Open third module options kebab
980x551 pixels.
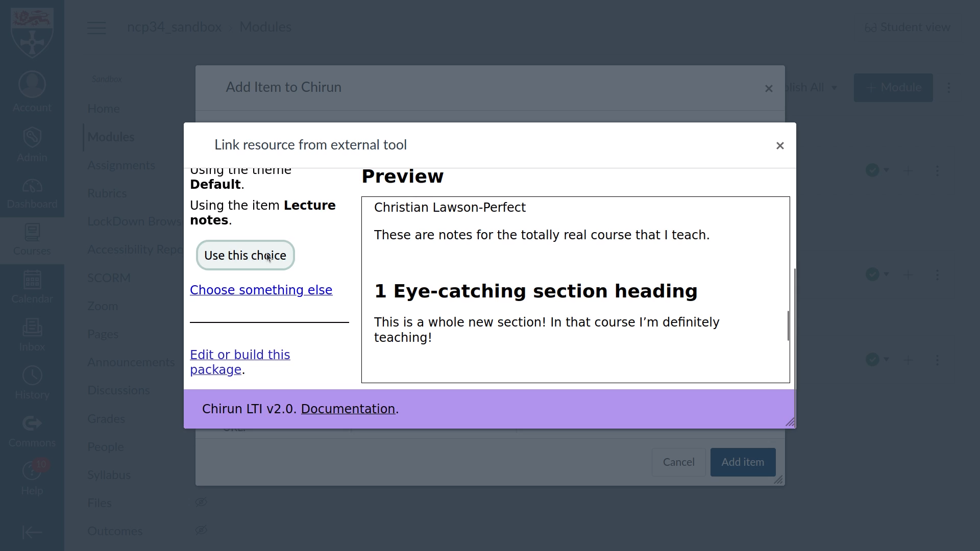click(937, 361)
